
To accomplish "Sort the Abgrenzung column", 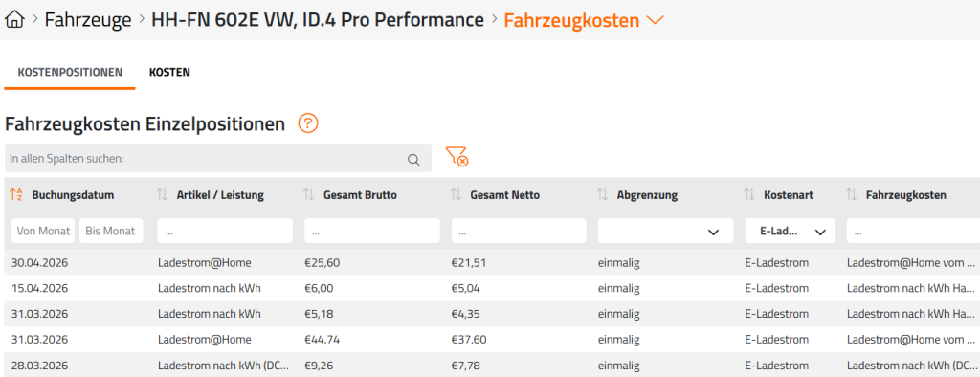I will (603, 195).
